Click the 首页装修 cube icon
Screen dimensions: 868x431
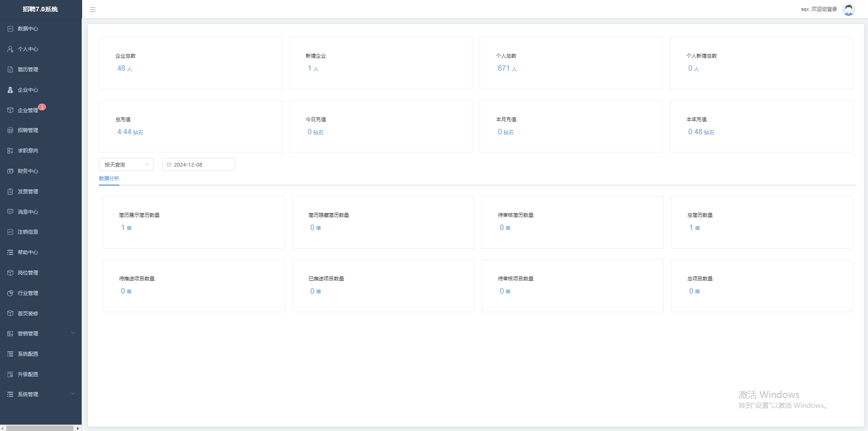[x=10, y=313]
